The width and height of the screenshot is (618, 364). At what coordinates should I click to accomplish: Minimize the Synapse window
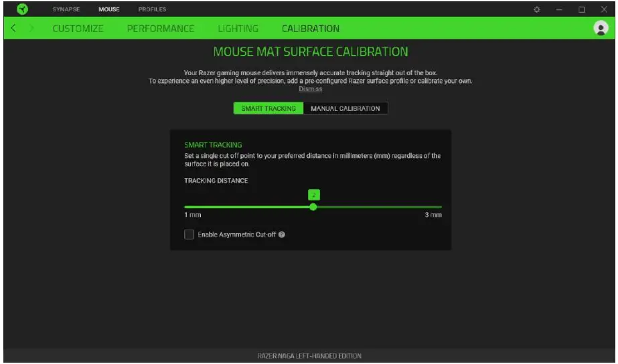coord(559,9)
